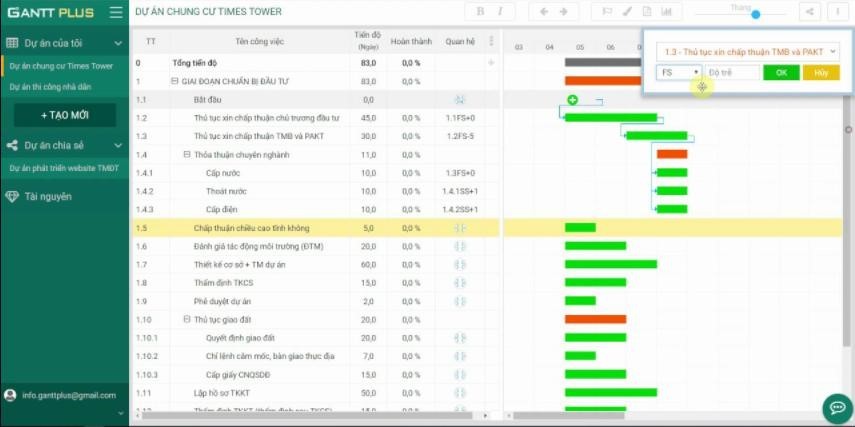855x427 pixels.
Task: Click the right arrow toolbar icon
Action: [x=564, y=11]
